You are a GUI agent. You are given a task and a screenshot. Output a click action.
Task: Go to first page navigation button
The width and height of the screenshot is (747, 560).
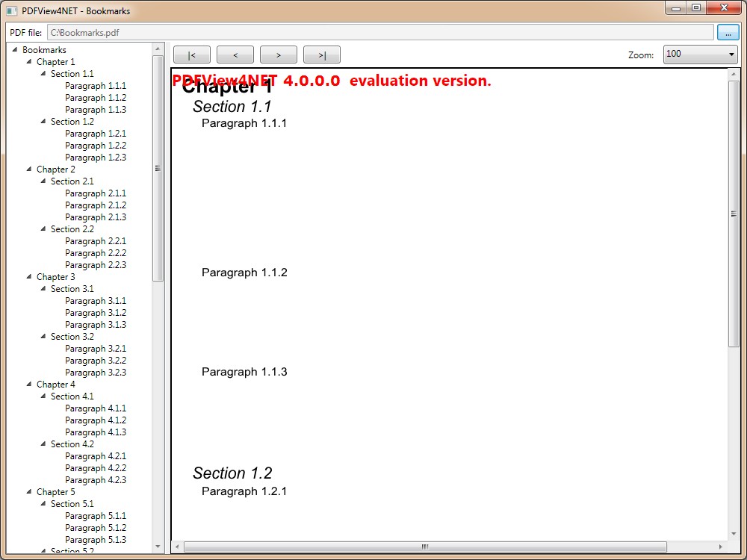[192, 55]
